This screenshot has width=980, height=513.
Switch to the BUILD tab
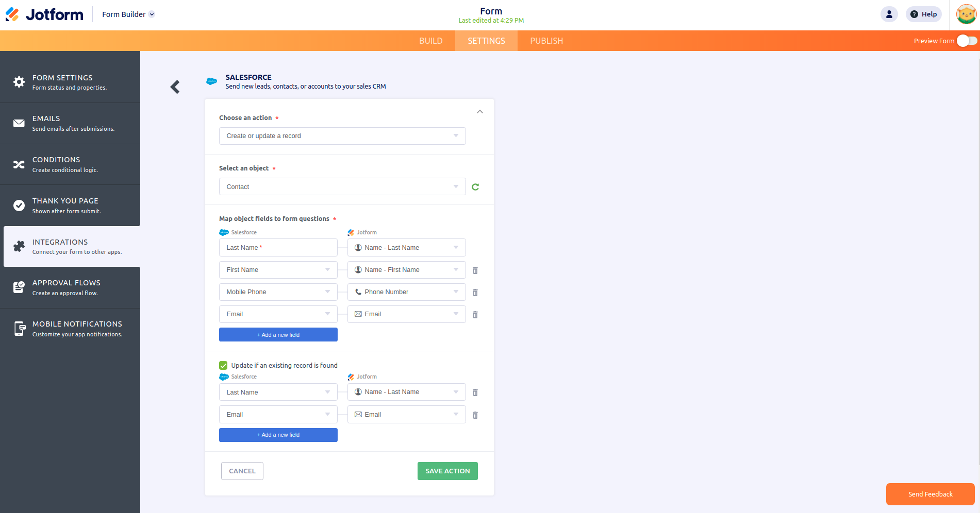point(430,41)
